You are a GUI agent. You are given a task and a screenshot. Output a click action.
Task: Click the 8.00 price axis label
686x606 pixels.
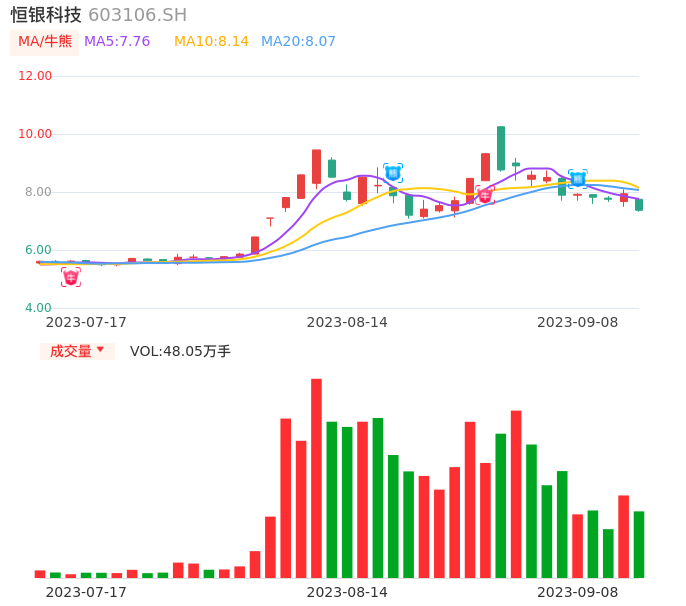point(38,192)
